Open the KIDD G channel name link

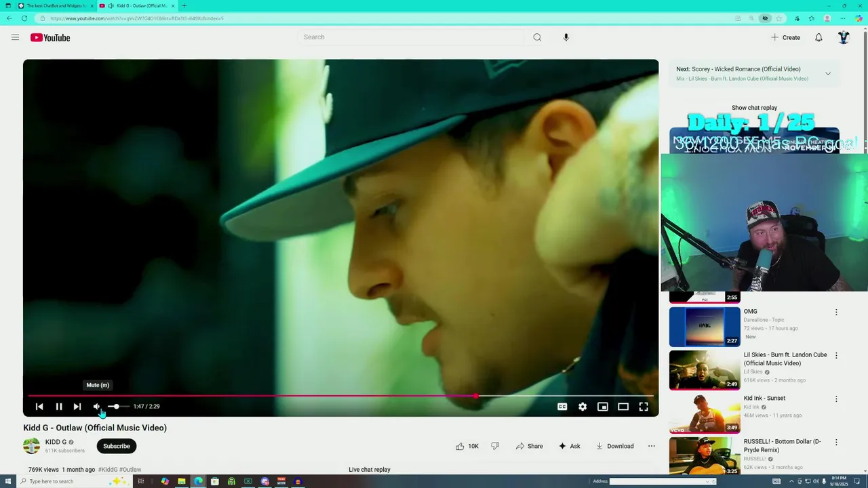click(56, 442)
